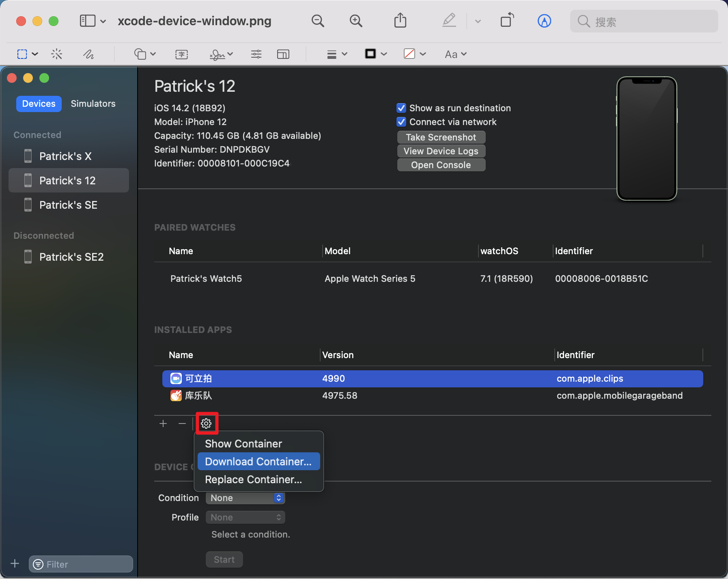Switch to the Simulators tab
This screenshot has width=728, height=579.
point(93,104)
